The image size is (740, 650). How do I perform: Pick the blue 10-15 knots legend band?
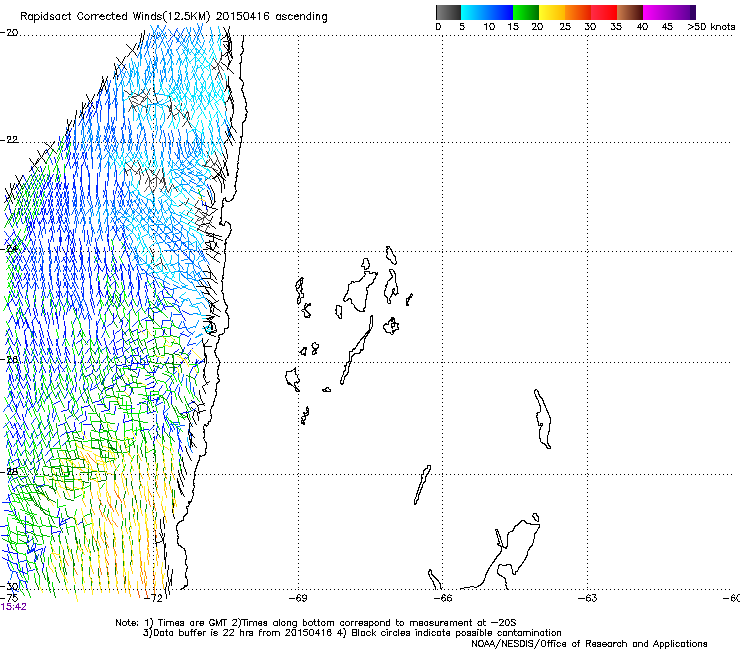point(500,12)
